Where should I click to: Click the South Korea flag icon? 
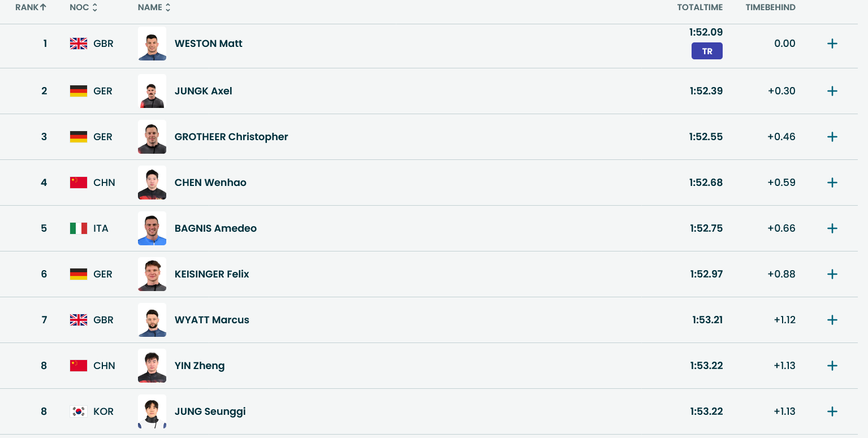[79, 411]
